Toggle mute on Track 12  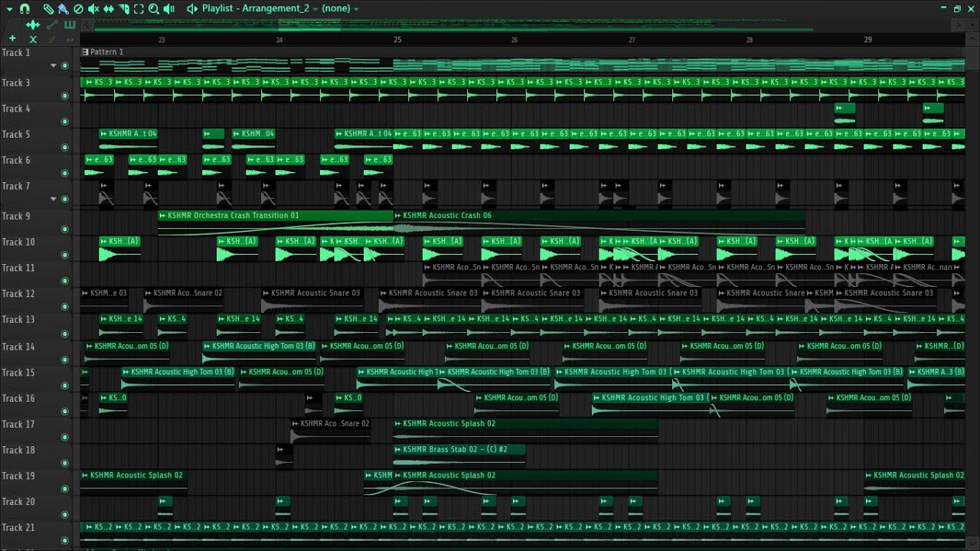(x=64, y=307)
